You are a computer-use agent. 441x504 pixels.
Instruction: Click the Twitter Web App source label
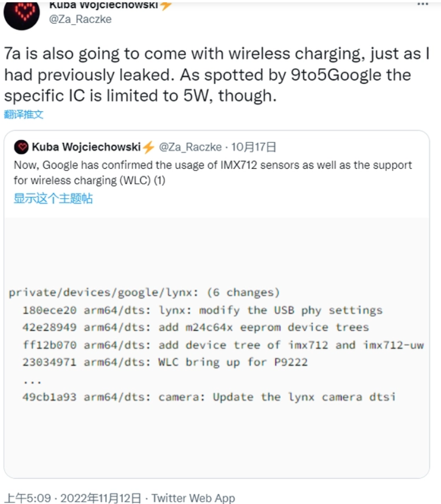[193, 498]
